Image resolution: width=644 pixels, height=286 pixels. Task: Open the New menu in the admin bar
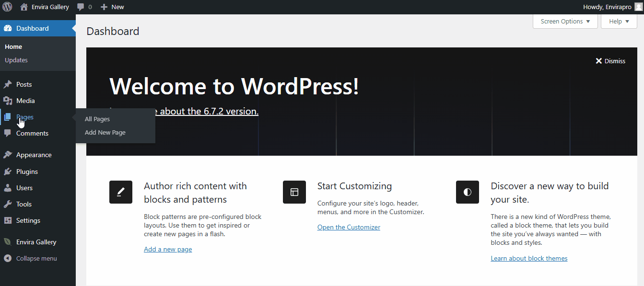(x=112, y=7)
